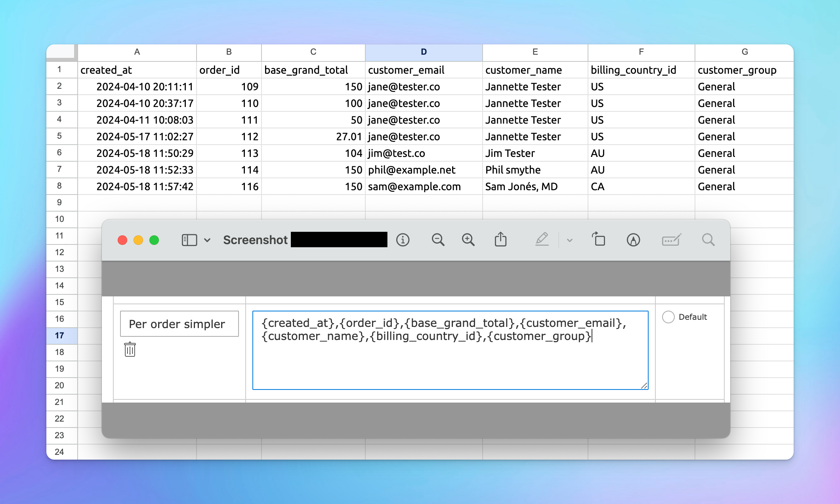Select column G header in spreadsheet

point(745,52)
